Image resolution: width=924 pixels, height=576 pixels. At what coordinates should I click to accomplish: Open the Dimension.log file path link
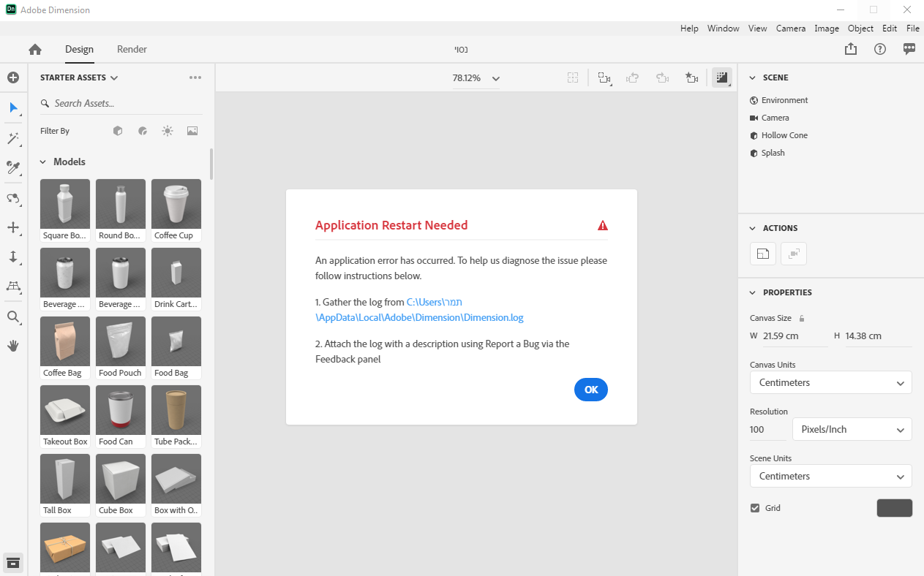point(419,310)
